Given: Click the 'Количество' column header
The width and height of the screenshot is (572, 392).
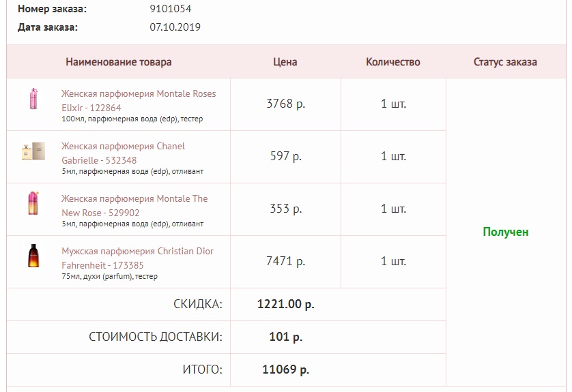Looking at the screenshot, I should (x=393, y=62).
